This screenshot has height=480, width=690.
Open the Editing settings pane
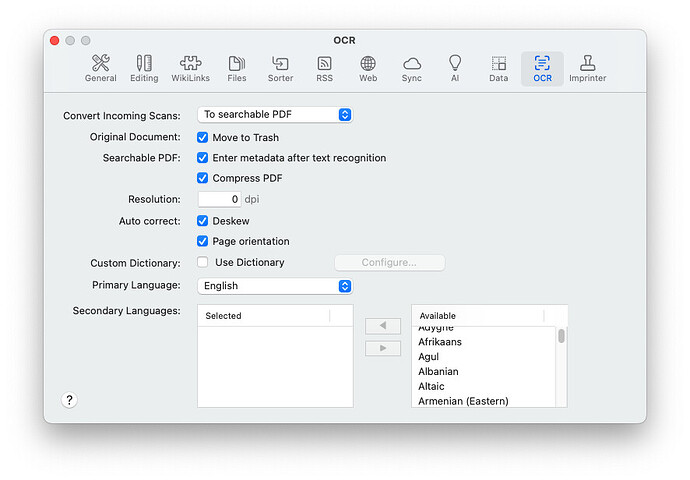(144, 68)
